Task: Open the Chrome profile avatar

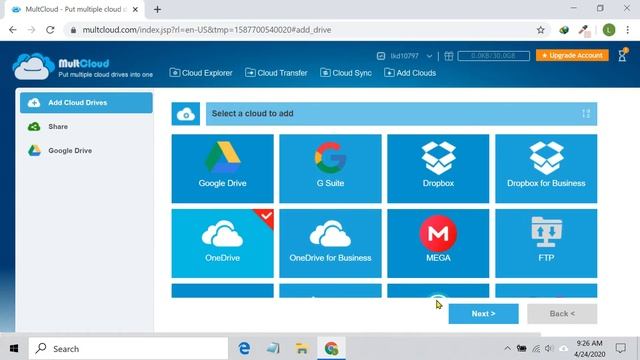Action: tap(609, 30)
